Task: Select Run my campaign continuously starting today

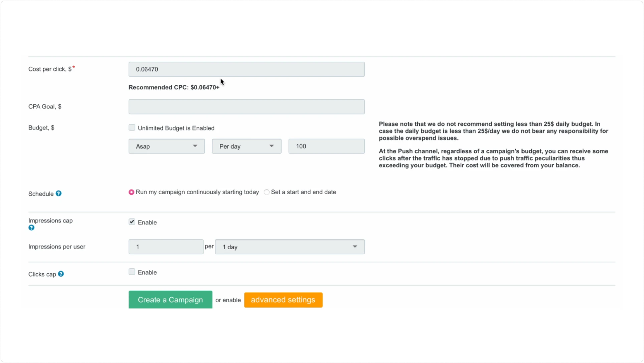Action: pos(131,192)
